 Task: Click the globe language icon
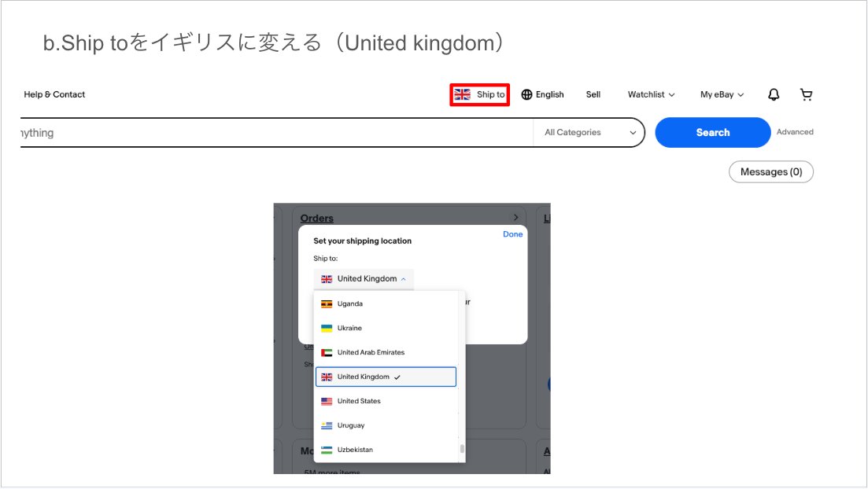pyautogui.click(x=526, y=94)
